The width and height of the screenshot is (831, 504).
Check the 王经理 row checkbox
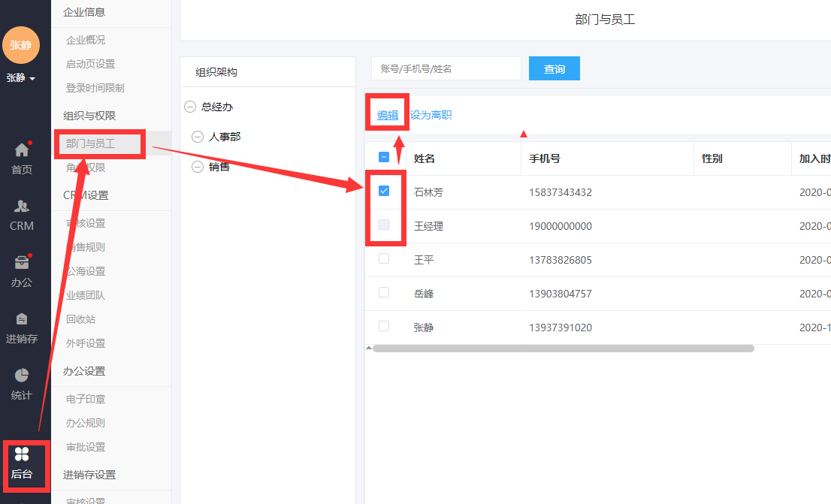384,225
